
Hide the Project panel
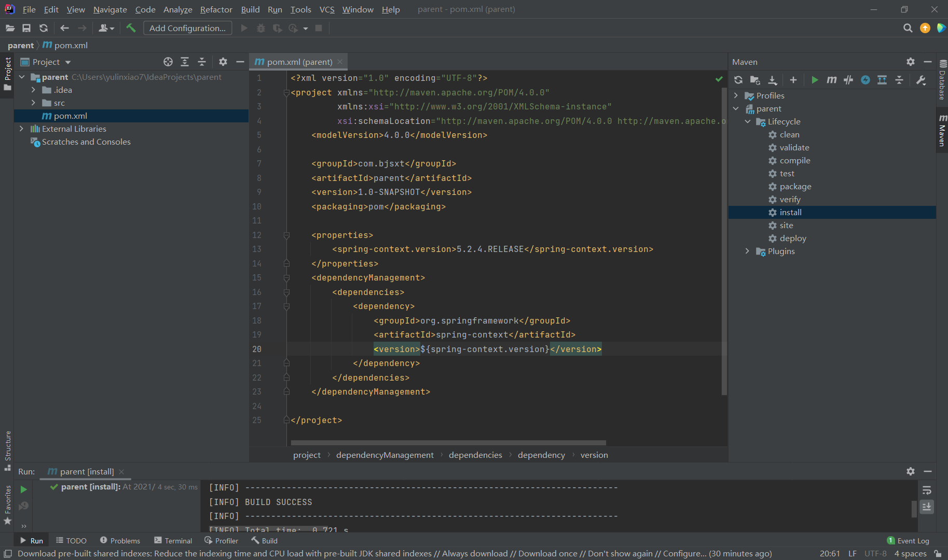(x=240, y=62)
